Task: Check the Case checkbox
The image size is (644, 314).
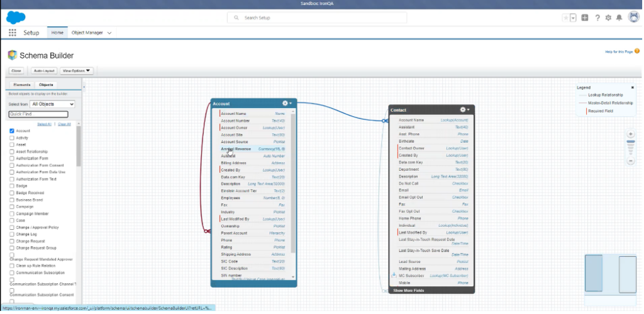Action: point(12,220)
